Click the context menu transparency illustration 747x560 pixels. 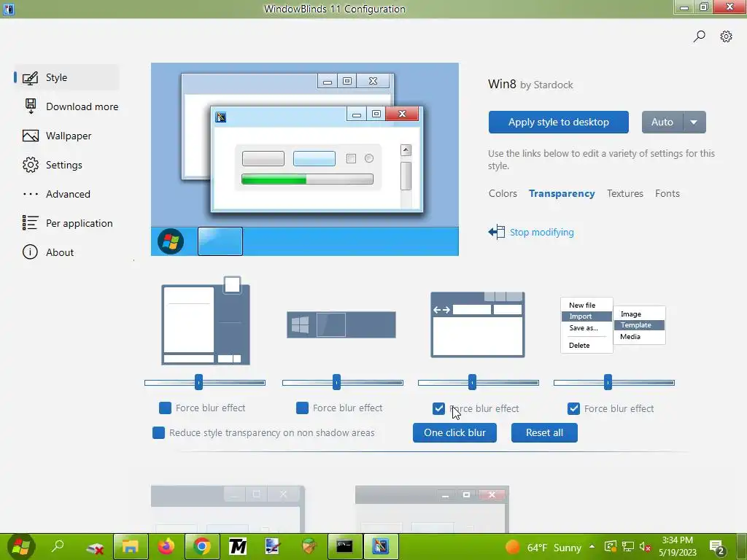(613, 325)
